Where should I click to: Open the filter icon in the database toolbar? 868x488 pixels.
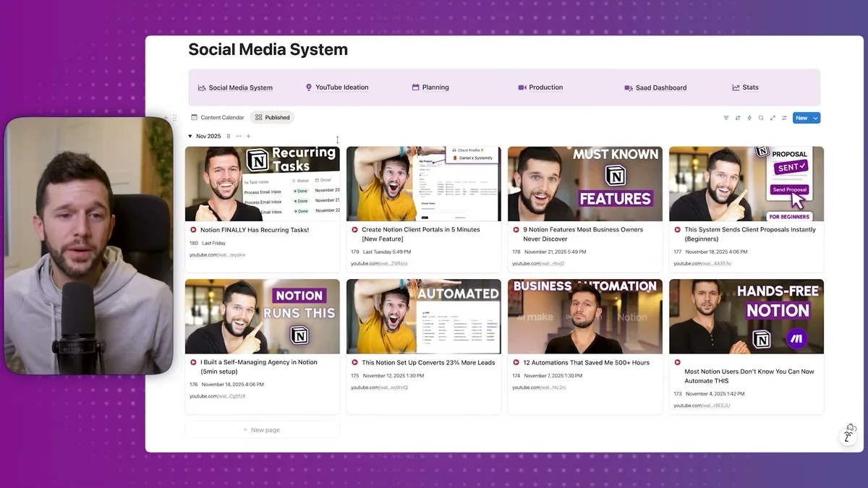coord(726,117)
